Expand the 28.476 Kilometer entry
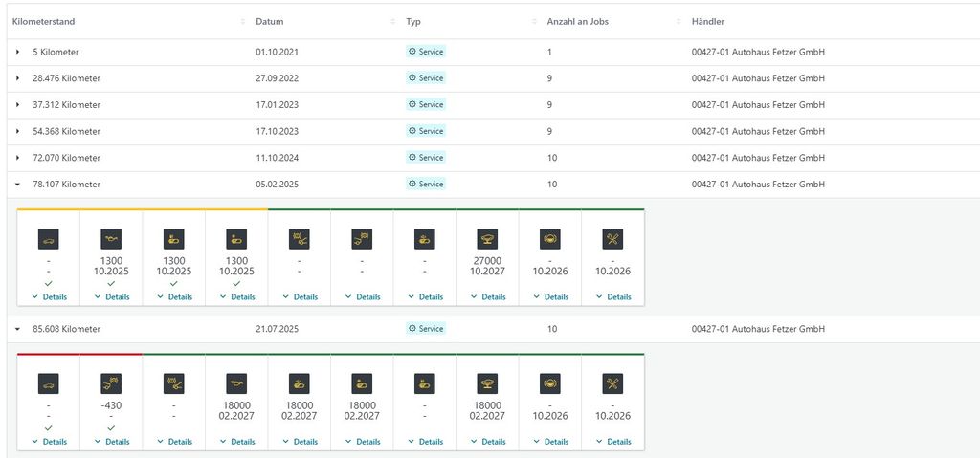The height and width of the screenshot is (458, 980). [17, 78]
